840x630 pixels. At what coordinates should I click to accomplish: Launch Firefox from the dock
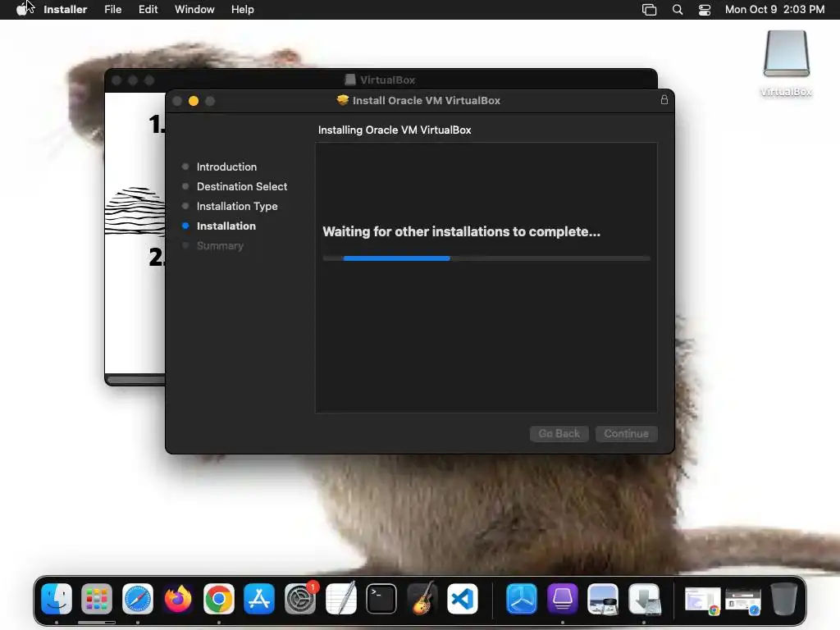[x=178, y=599]
